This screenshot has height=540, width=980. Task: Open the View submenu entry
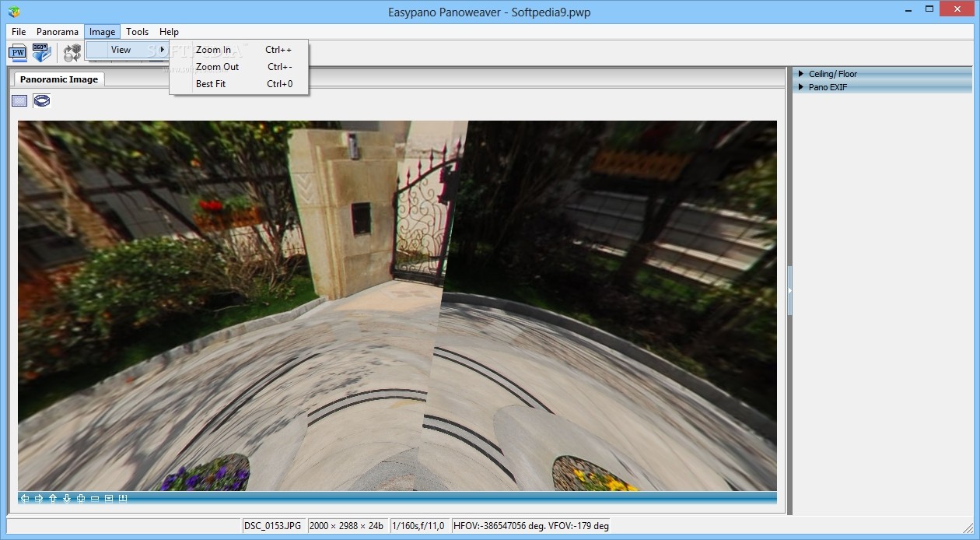(x=128, y=50)
